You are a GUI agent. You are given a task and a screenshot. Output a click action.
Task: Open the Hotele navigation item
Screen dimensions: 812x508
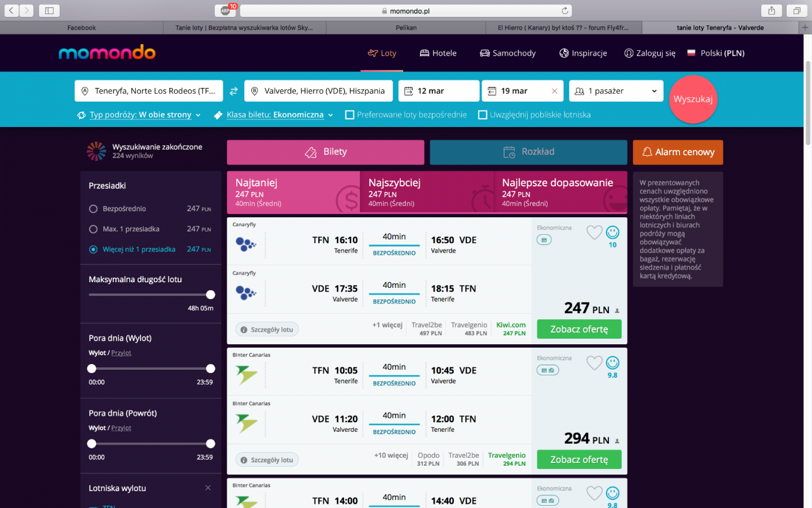(438, 53)
